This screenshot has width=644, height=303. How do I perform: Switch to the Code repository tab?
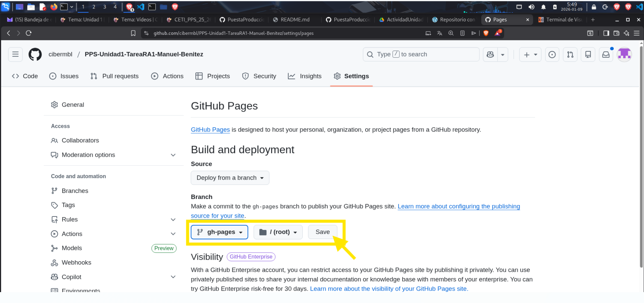[25, 76]
